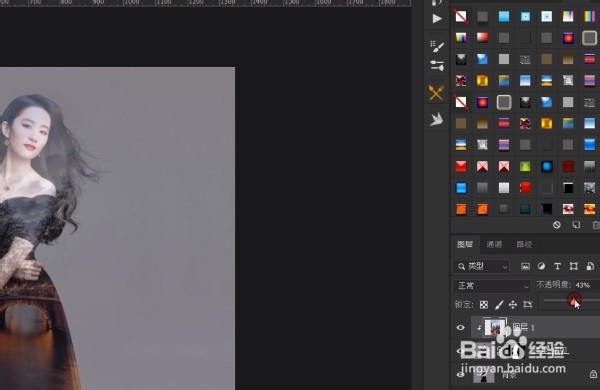600x390 pixels.
Task: Apply the green style swatch
Action: [x=525, y=166]
